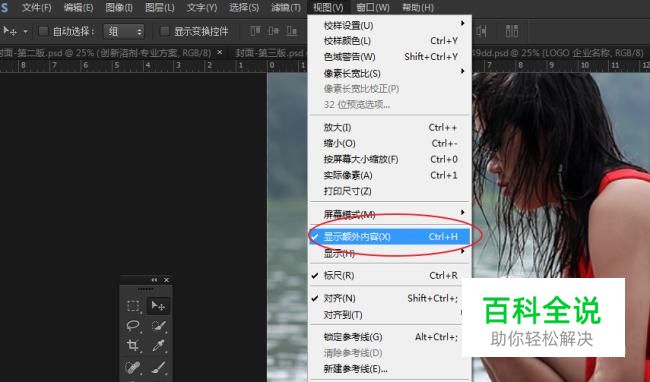Select the Crop tool
The image size is (650, 382).
(x=133, y=345)
